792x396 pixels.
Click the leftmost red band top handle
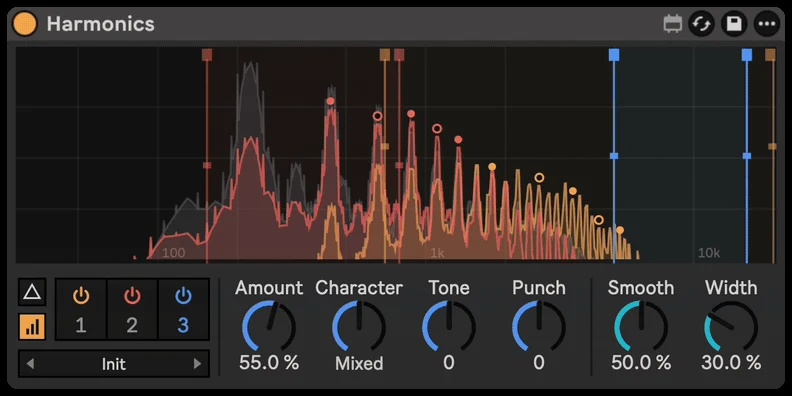(x=207, y=55)
